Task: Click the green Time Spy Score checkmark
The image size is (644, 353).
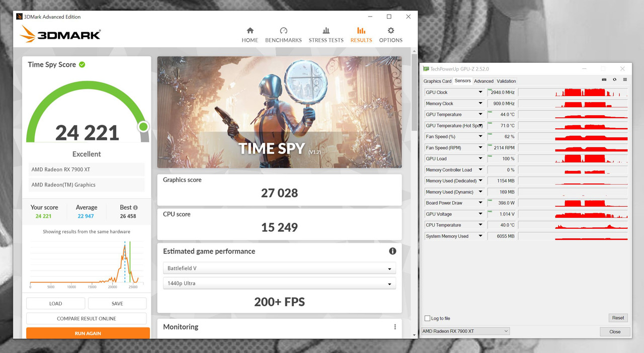Action: 82,64
